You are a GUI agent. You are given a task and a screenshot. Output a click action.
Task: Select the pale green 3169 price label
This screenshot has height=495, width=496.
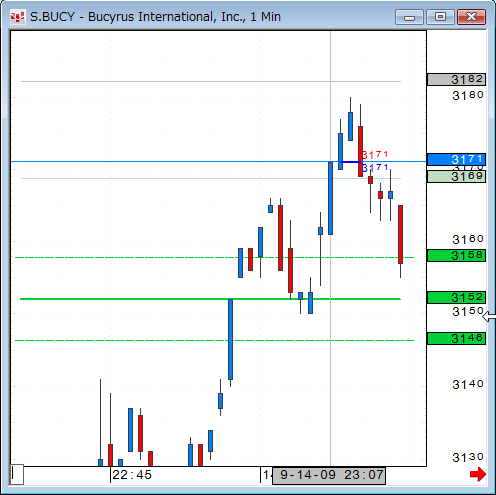coord(456,176)
